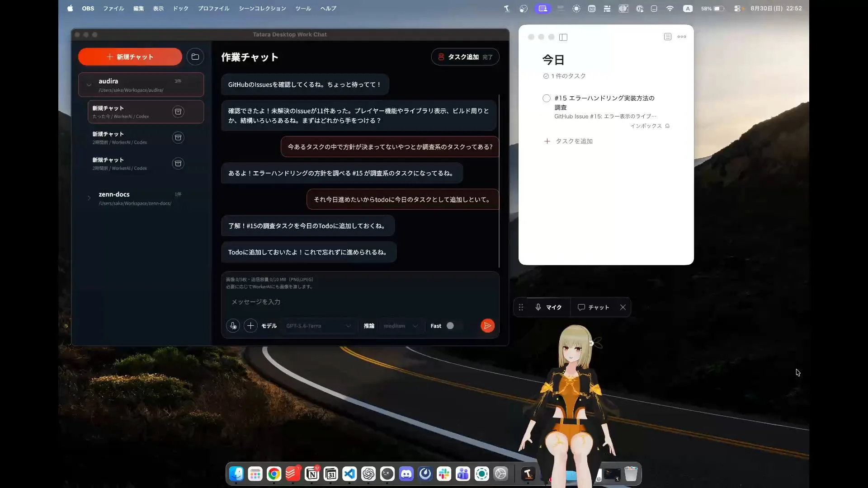Open Finder from the dock
This screenshot has height=488, width=868.
click(236, 474)
